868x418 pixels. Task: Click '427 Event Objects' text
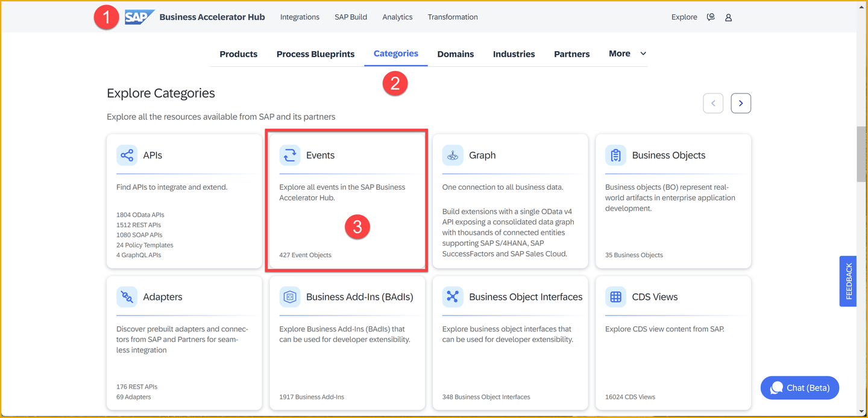305,255
